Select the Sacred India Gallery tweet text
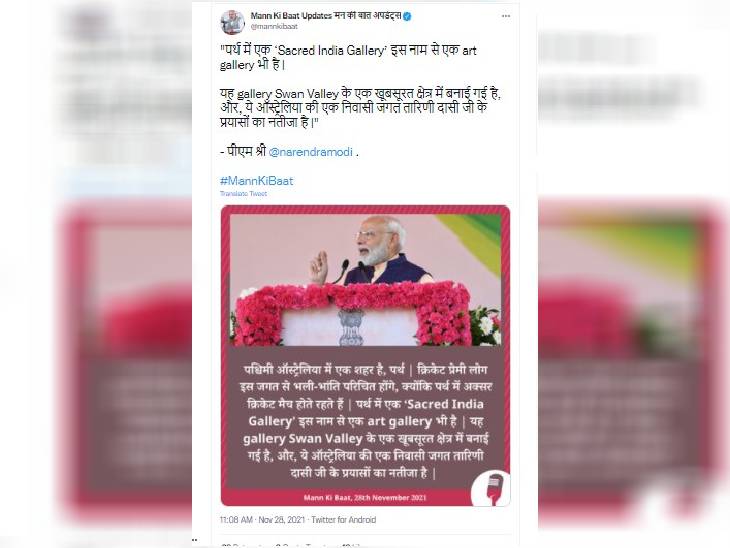 tap(348, 57)
